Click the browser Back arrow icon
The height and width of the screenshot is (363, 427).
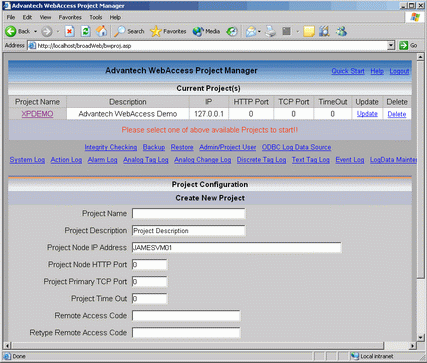11,31
